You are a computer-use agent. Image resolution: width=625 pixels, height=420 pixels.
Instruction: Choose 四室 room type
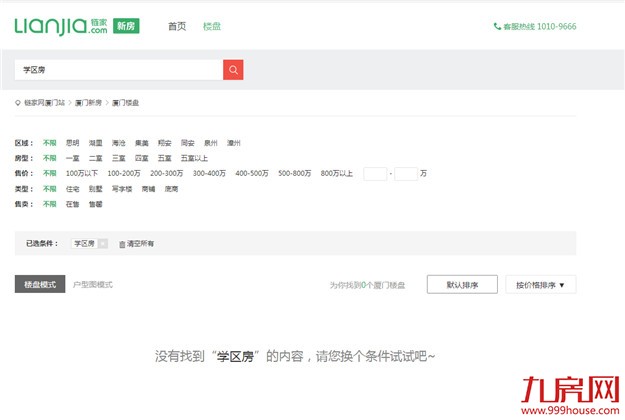point(142,158)
